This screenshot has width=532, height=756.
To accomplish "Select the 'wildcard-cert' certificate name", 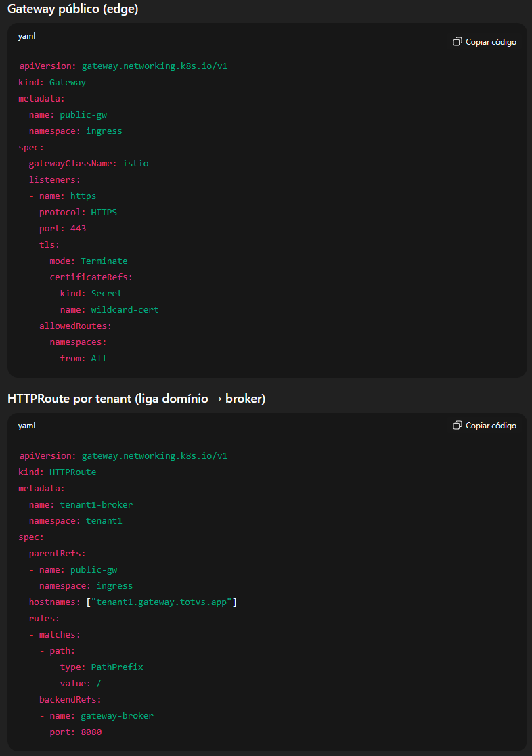I will tap(125, 309).
